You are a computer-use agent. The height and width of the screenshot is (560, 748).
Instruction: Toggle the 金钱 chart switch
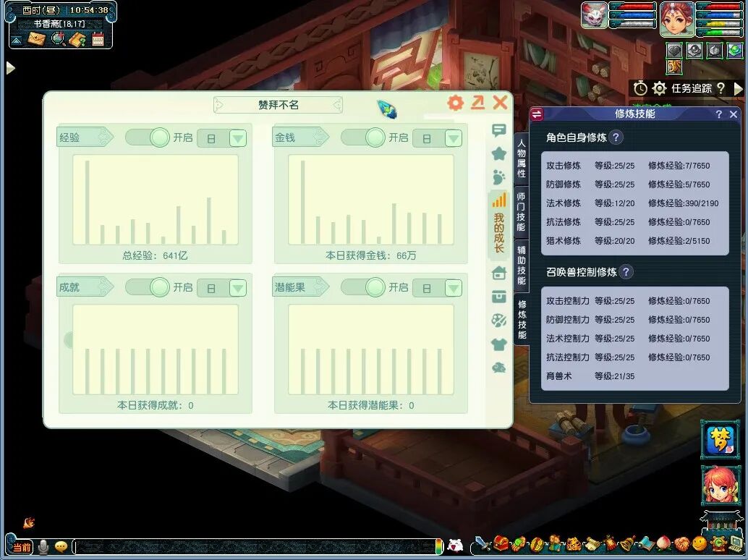tap(363, 137)
